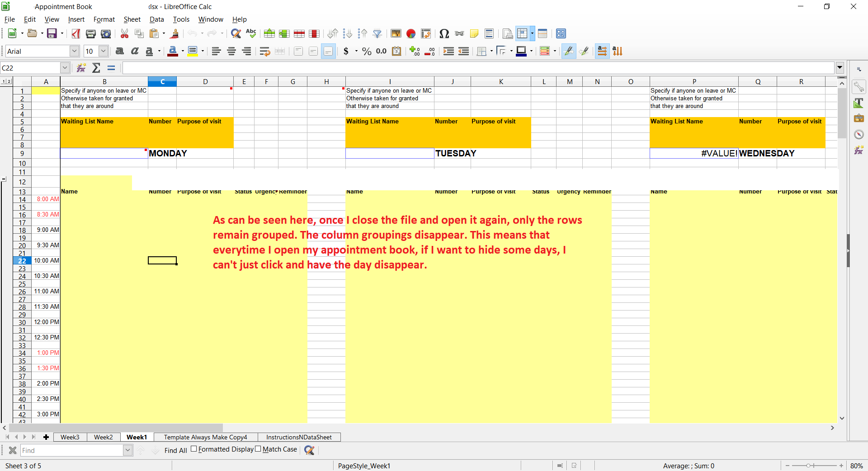The image size is (868, 471).
Task: Click the Clone Formatting paintbrush
Action: 175,33
